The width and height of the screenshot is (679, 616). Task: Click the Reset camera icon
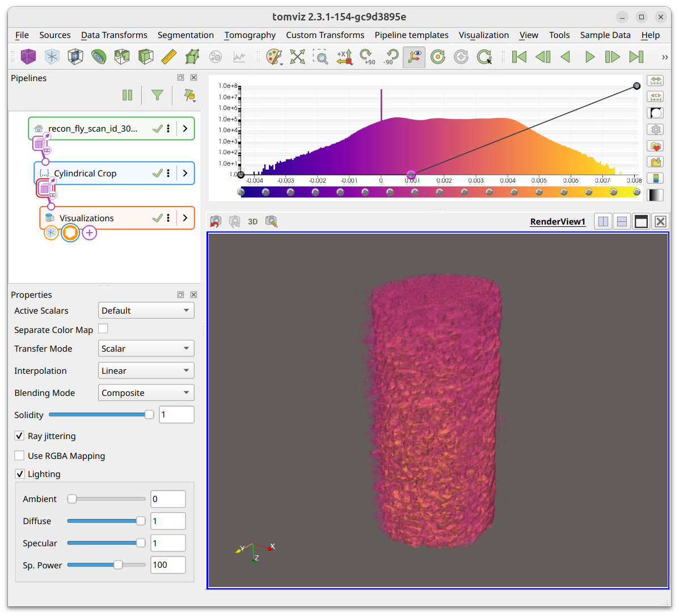coord(297,57)
